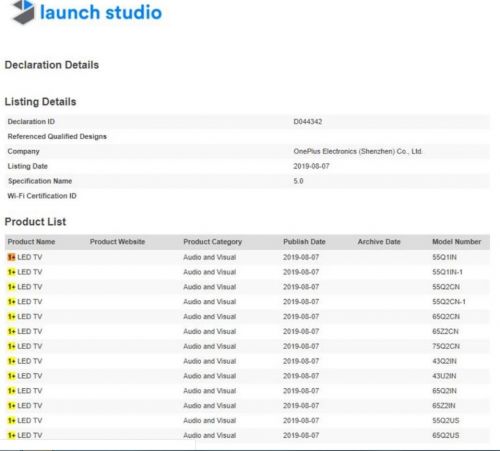This screenshot has width=500, height=451.
Task: Click the 1+ icon in the 65Z2CN row
Action: click(x=12, y=331)
